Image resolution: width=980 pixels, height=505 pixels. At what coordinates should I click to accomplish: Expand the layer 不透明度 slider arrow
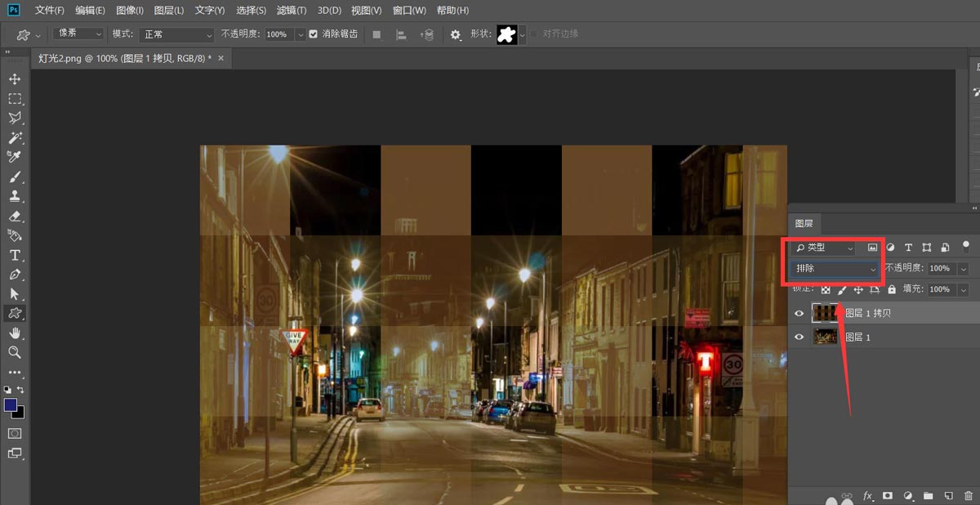(x=964, y=268)
